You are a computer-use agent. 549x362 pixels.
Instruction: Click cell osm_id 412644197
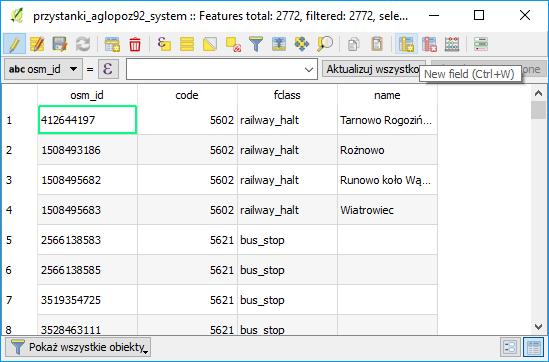point(87,120)
